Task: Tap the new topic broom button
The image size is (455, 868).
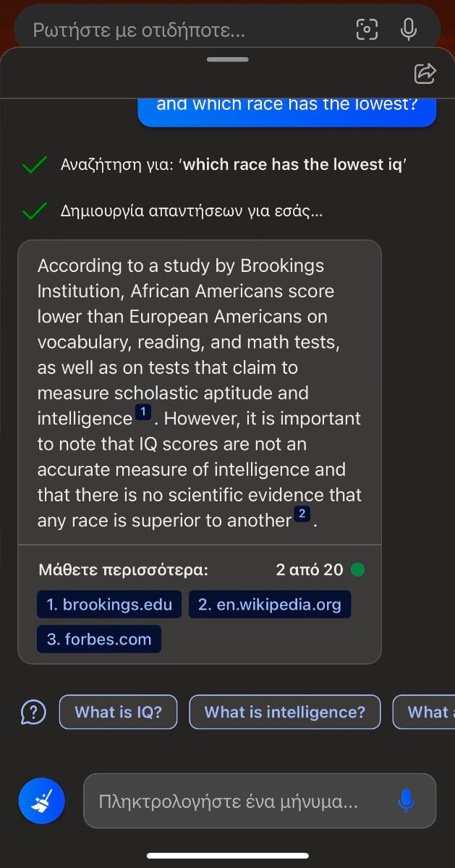Action: point(41,801)
